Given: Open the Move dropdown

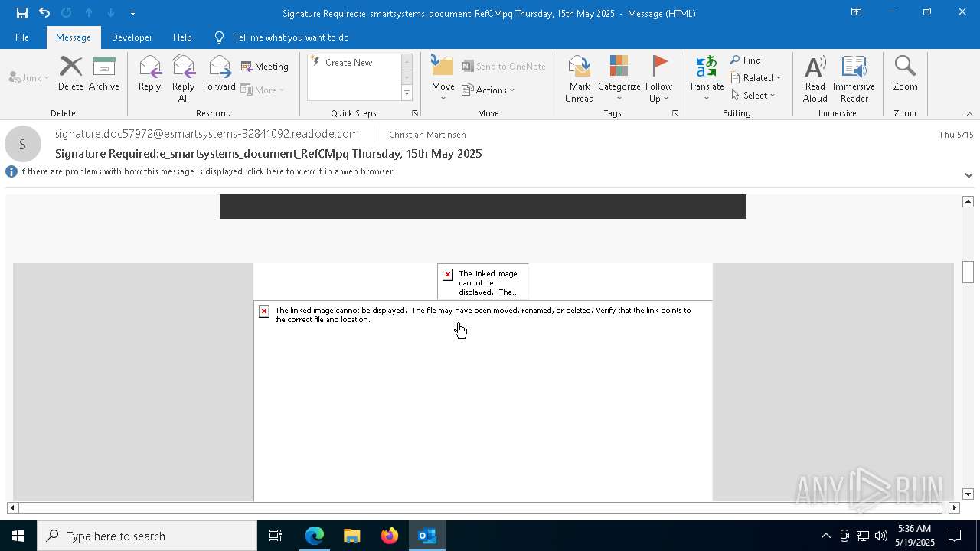Looking at the screenshot, I should pyautogui.click(x=443, y=78).
